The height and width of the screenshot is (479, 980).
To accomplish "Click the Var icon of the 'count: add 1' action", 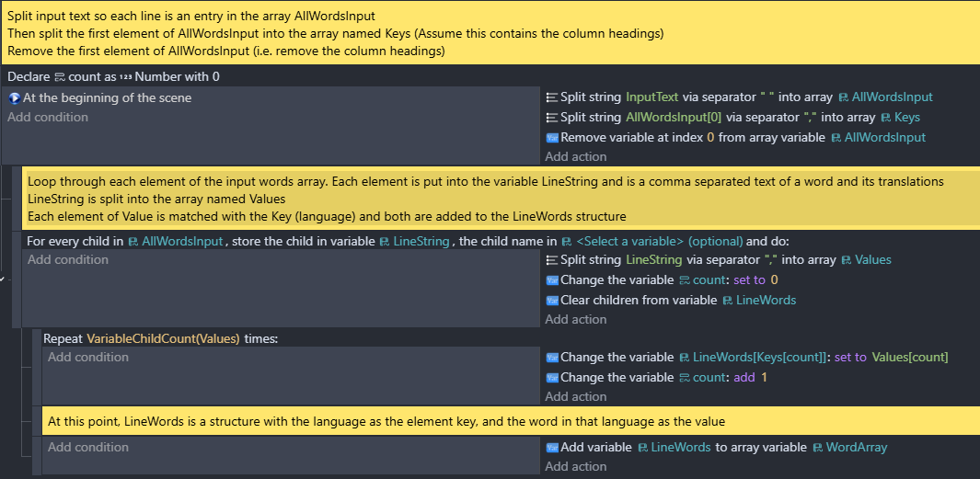I will pos(552,377).
